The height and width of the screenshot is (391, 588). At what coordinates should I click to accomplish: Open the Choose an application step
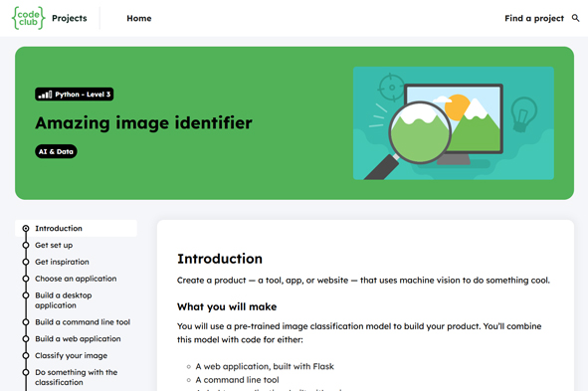76,279
